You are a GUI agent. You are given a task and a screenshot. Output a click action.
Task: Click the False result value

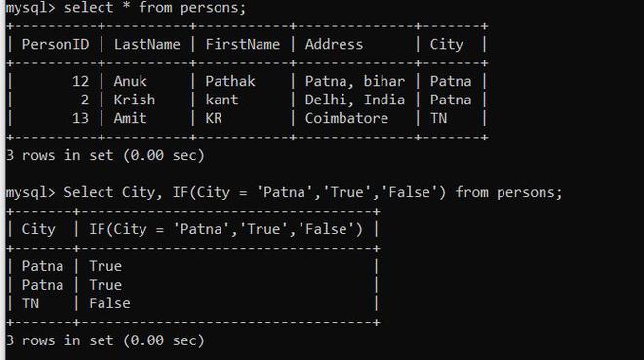point(109,303)
